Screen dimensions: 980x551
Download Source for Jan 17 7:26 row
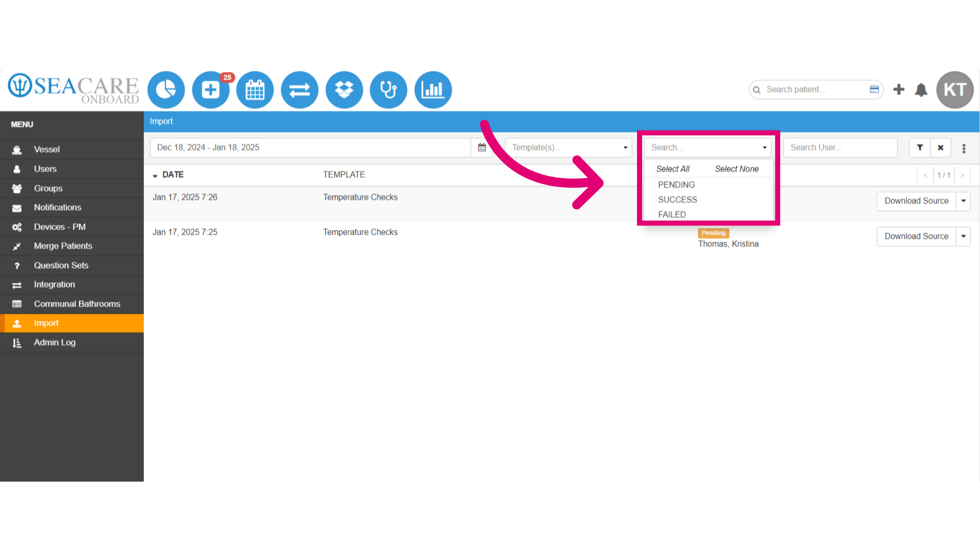coord(916,201)
